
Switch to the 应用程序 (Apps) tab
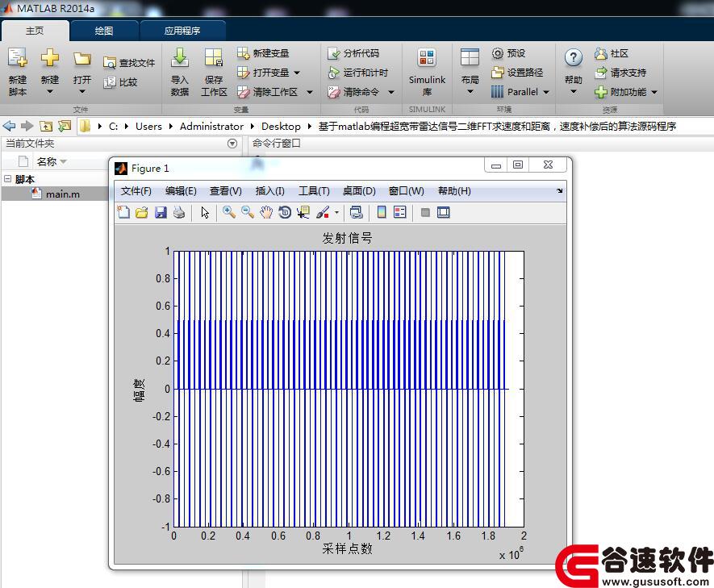[182, 31]
